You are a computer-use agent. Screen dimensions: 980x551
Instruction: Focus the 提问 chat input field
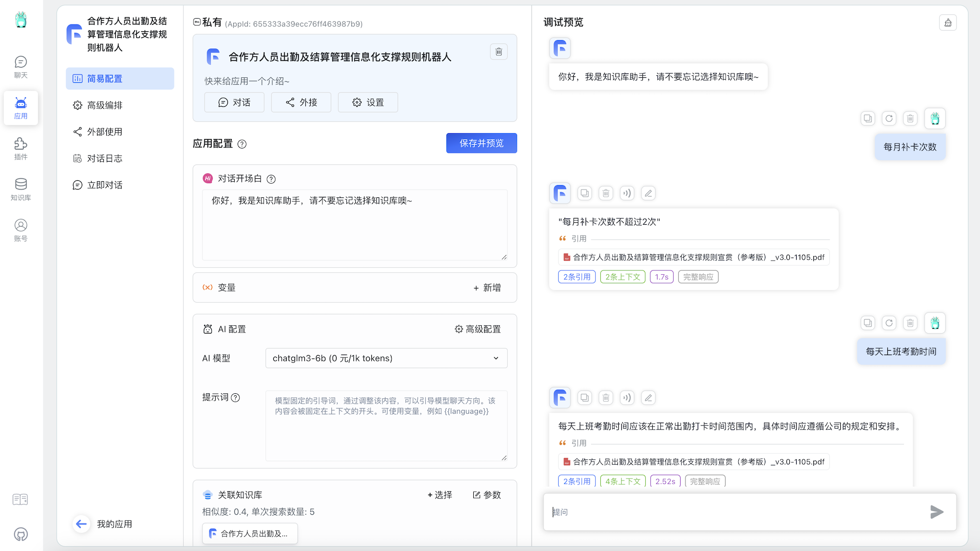pos(735,512)
